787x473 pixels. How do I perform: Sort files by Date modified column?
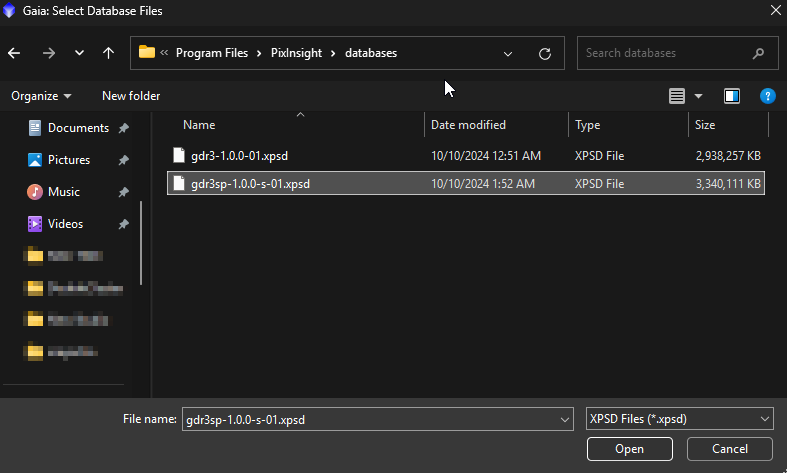click(x=468, y=125)
